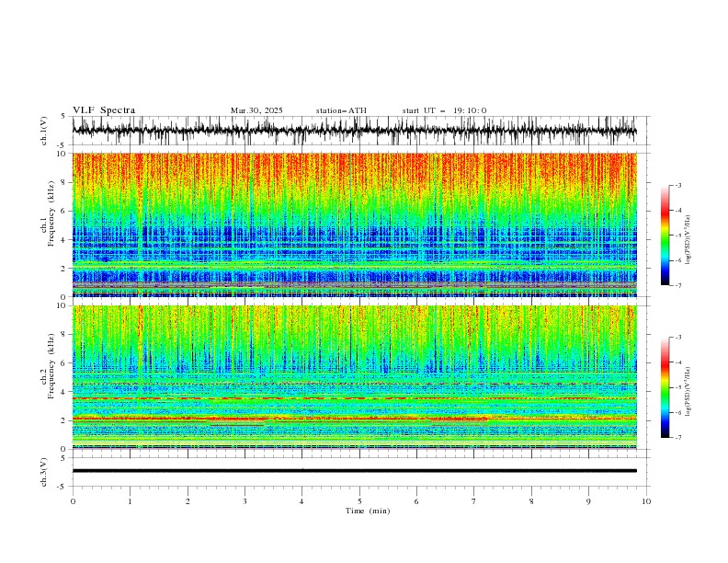
Task: Click time axis tick label '7'
Action: [x=474, y=501]
